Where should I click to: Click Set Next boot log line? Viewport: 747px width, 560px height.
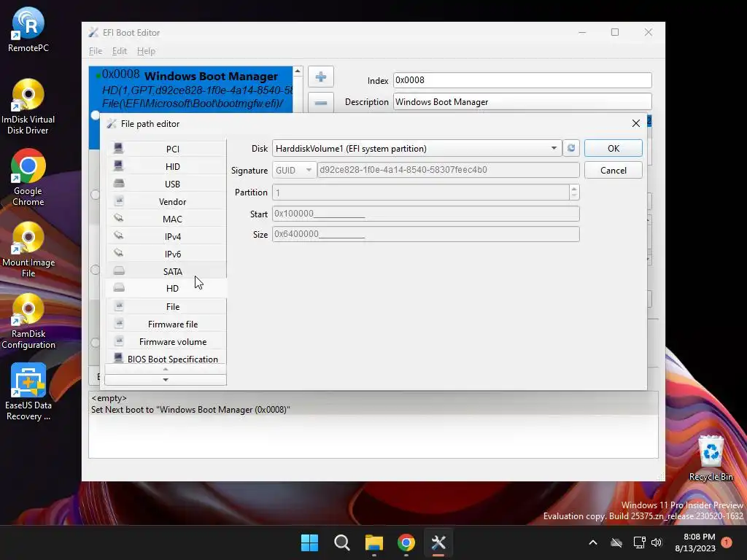pyautogui.click(x=190, y=410)
